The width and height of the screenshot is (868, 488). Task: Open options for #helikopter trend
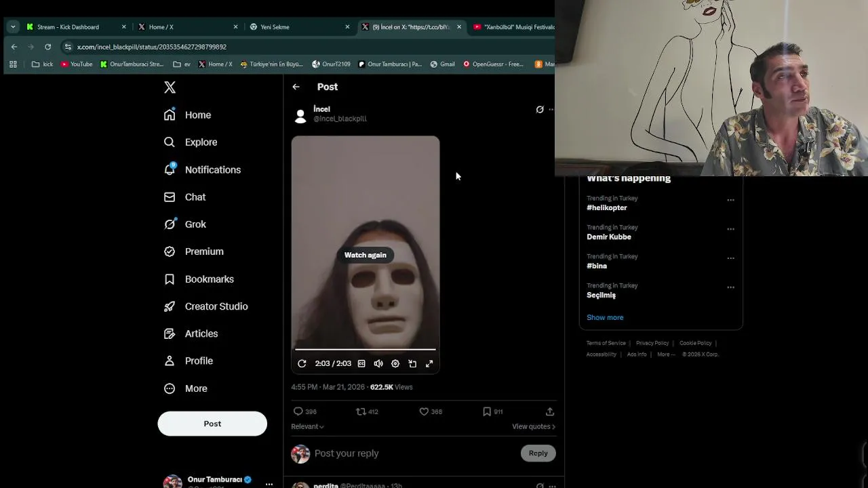tap(730, 200)
